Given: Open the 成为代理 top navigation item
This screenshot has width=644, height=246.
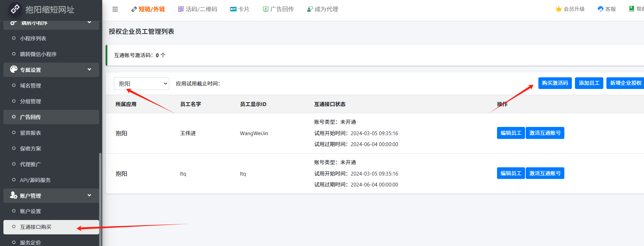Looking at the screenshot, I should 323,9.
